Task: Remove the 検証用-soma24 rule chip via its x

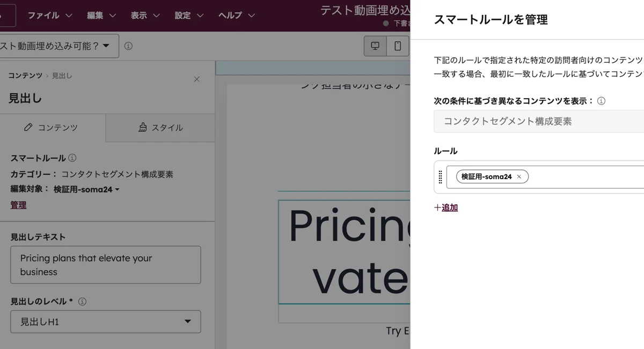Action: (x=518, y=176)
